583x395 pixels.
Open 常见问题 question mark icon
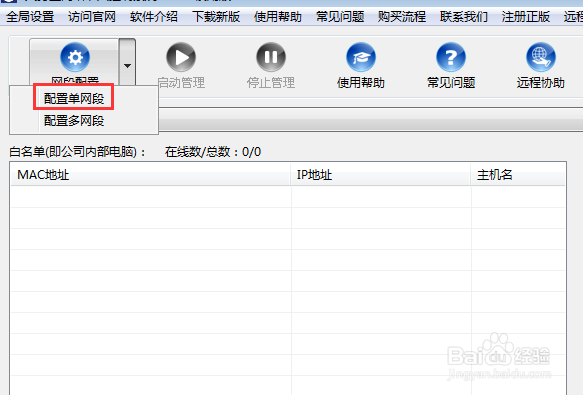tap(451, 57)
